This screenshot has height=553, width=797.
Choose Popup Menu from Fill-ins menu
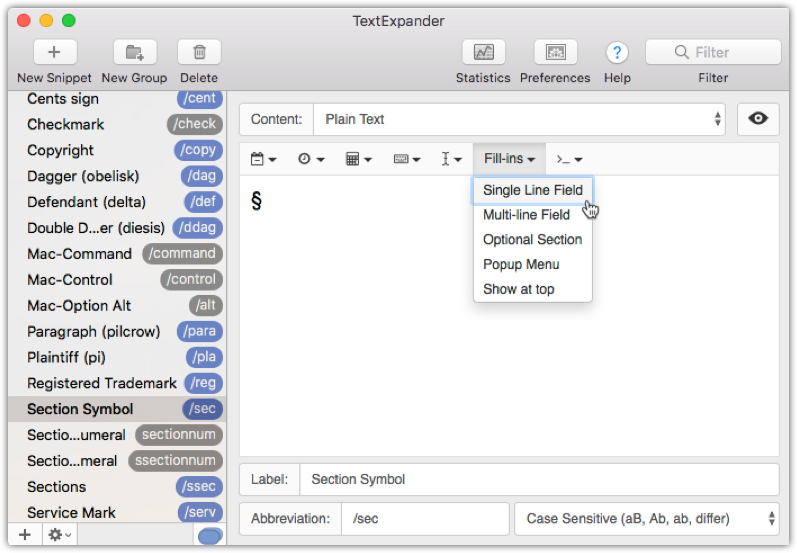tap(533, 264)
